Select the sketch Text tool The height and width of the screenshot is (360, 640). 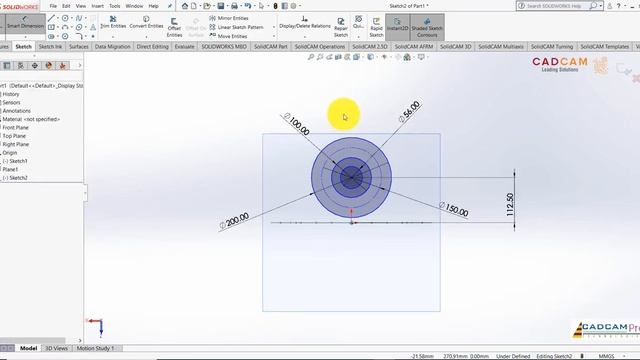[93, 27]
